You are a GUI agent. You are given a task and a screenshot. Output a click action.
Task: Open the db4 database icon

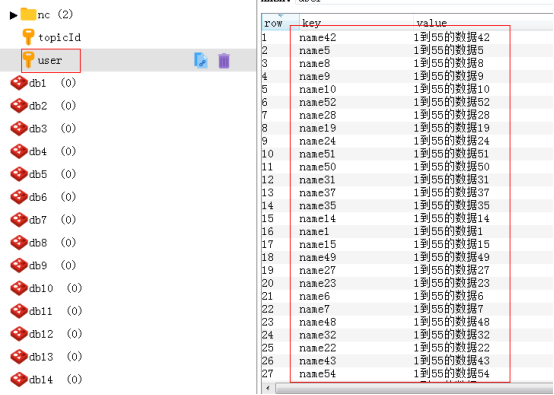pyautogui.click(x=19, y=151)
